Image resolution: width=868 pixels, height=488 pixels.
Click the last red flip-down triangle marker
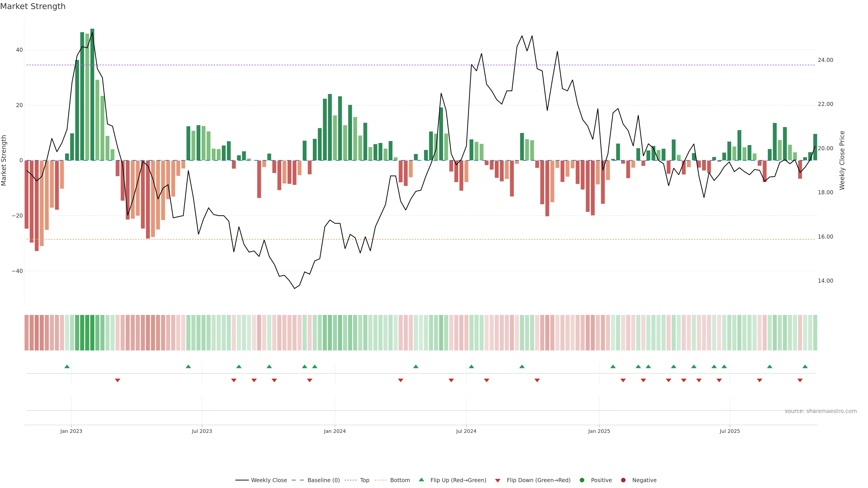click(800, 380)
